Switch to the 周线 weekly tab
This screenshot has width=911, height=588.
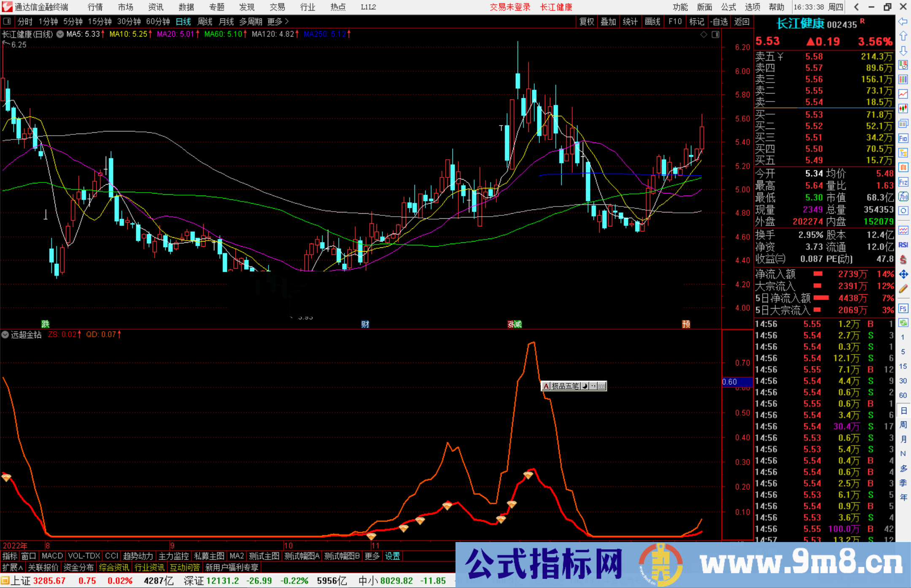(x=205, y=21)
